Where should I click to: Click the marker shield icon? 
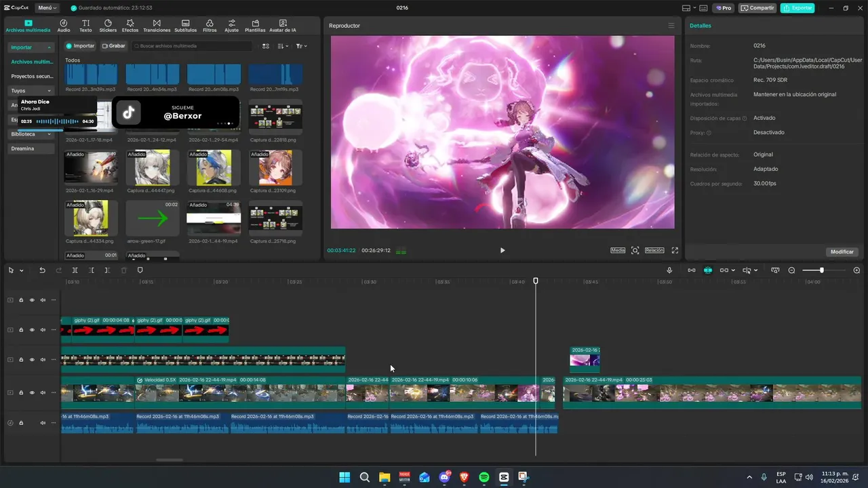coord(140,270)
